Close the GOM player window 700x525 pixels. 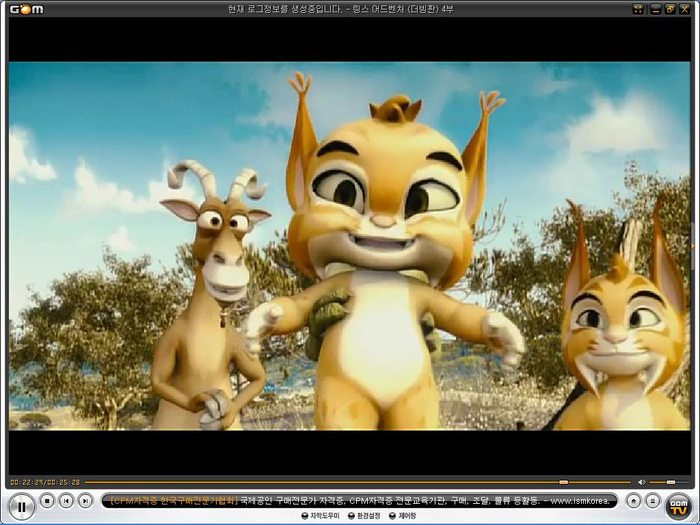click(684, 9)
